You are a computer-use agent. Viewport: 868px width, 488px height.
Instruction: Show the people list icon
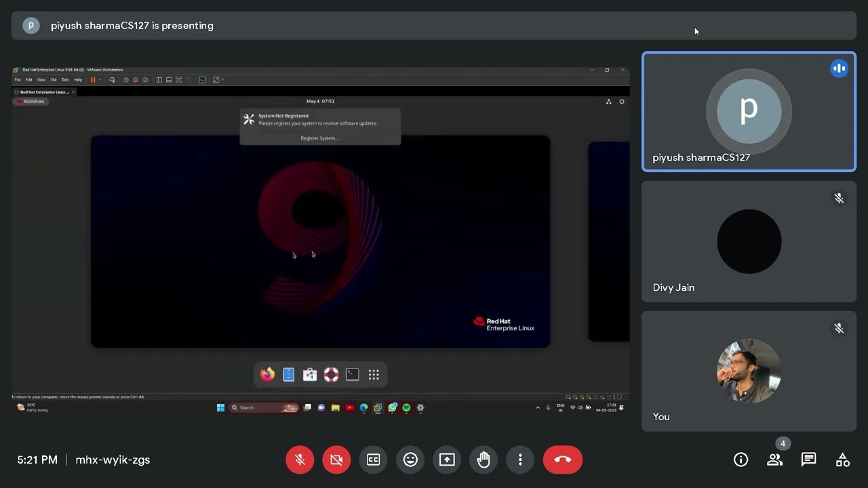[x=774, y=460]
